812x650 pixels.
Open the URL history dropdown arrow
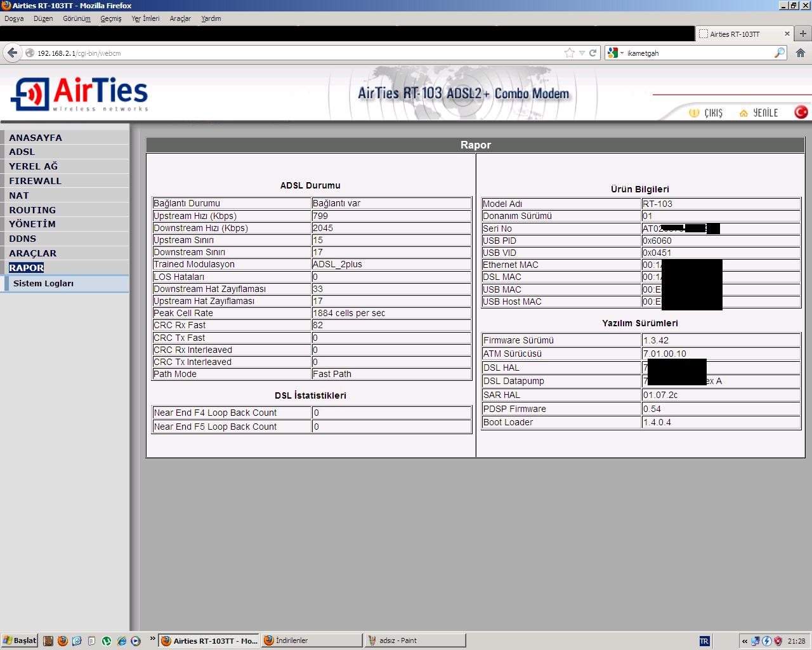(x=582, y=53)
